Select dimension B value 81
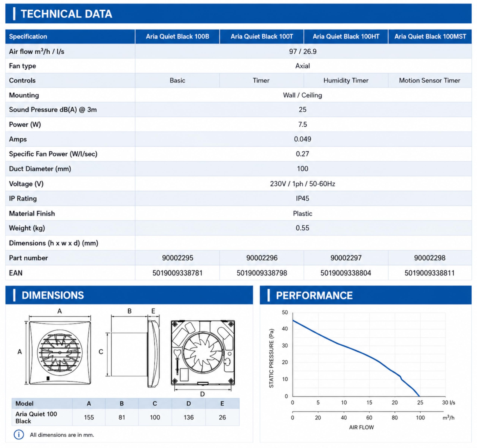 click(x=122, y=417)
